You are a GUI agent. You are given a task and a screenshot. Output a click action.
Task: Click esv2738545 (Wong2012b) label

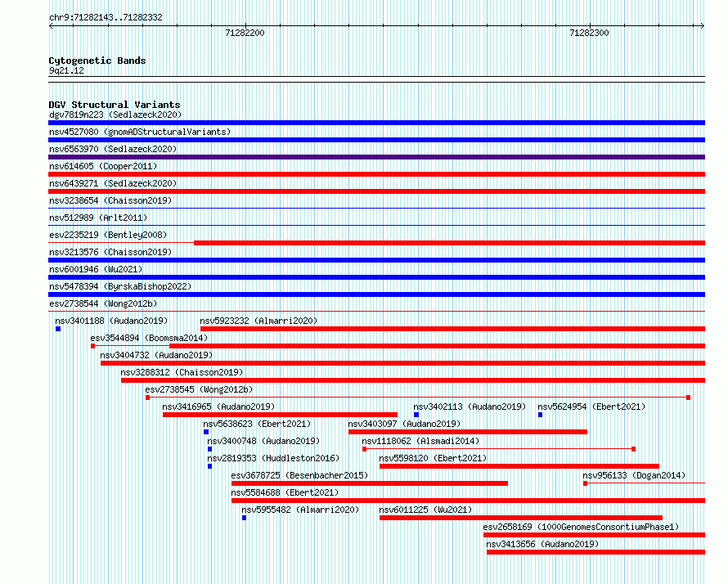tap(200, 389)
